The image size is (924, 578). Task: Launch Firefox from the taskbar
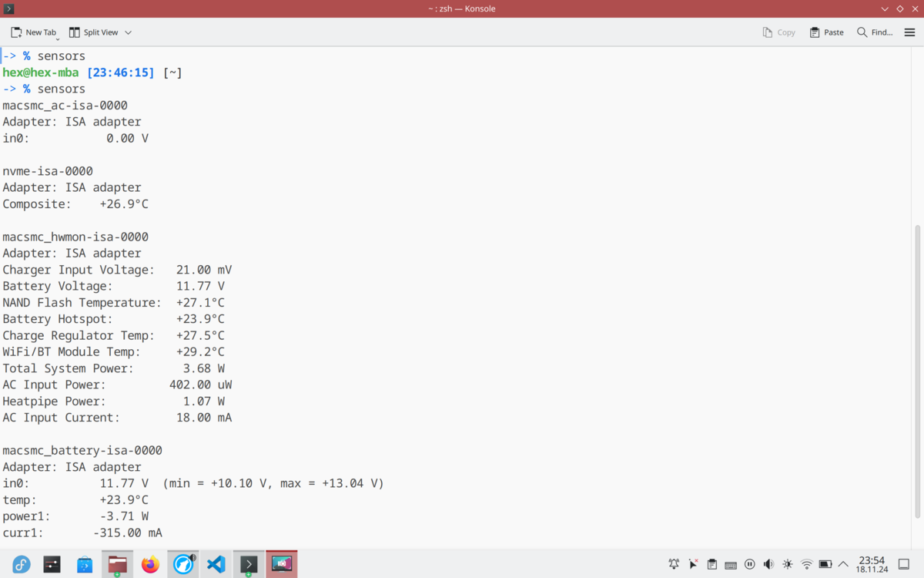150,564
